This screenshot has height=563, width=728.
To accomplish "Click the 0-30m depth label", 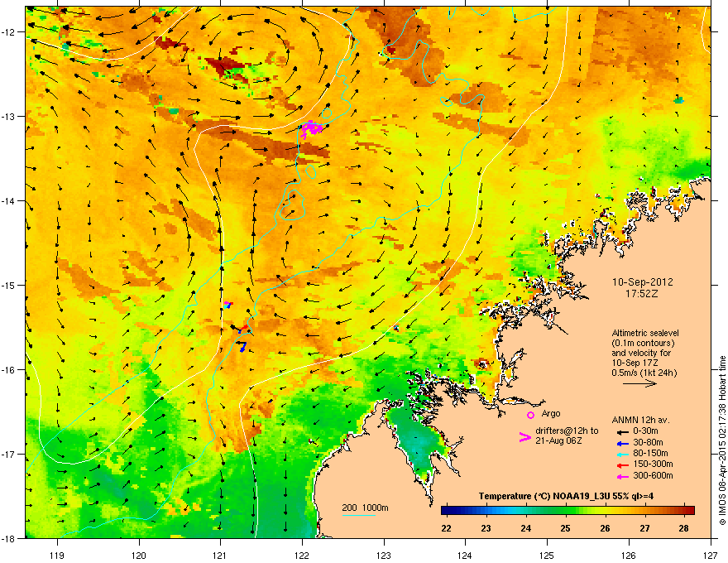I will (645, 431).
